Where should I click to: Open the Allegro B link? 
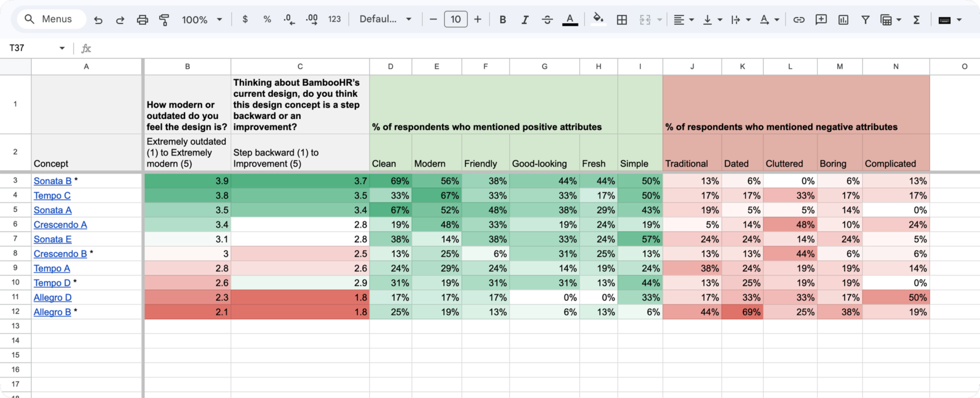click(x=52, y=312)
